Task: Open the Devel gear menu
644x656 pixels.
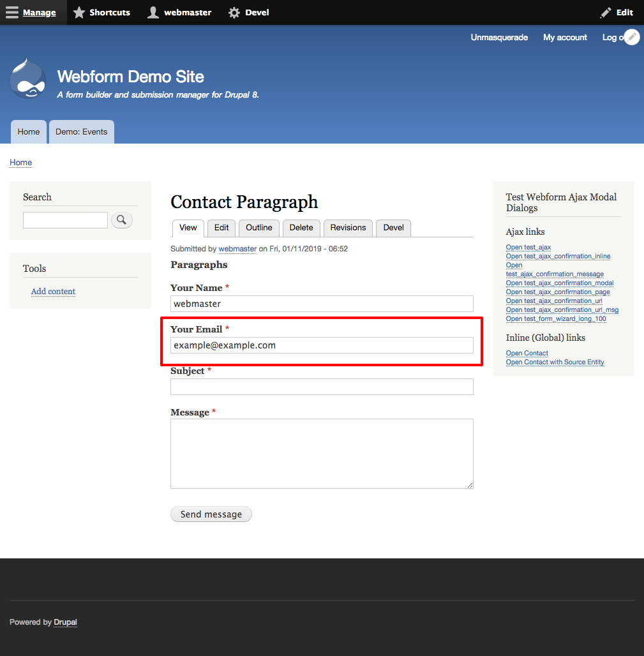Action: click(234, 12)
